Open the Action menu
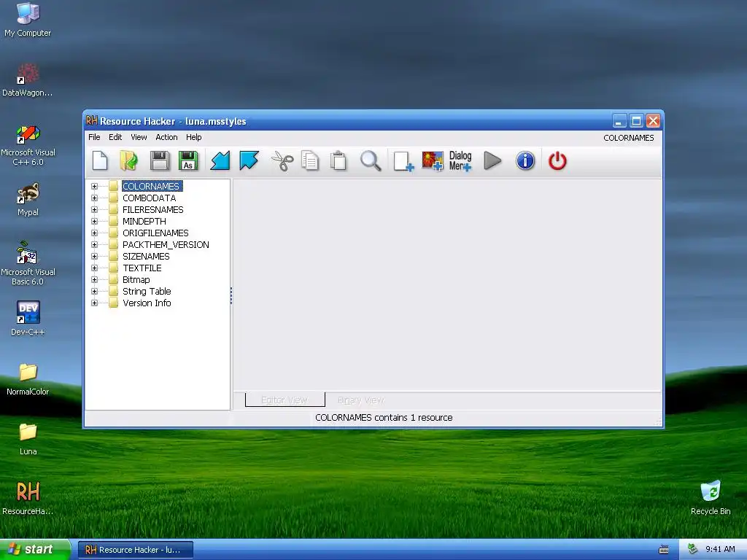Viewport: 747px width, 560px height. [166, 137]
